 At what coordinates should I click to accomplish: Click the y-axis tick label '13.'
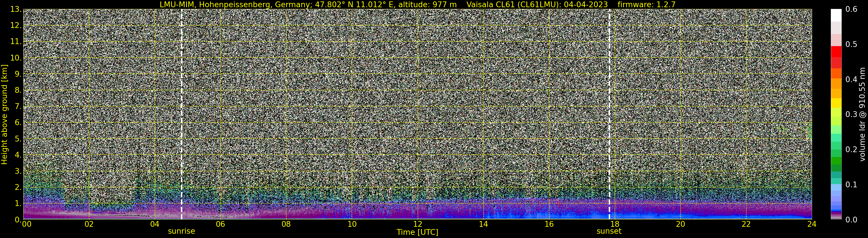point(16,9)
